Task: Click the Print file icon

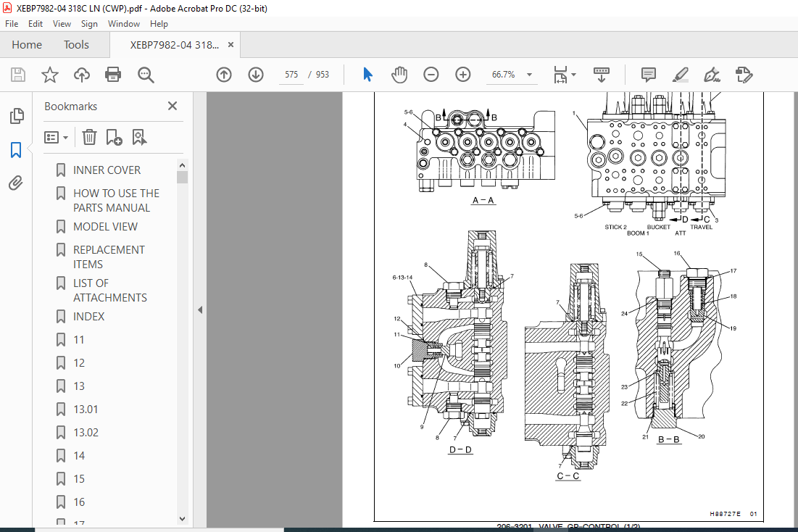Action: click(112, 75)
